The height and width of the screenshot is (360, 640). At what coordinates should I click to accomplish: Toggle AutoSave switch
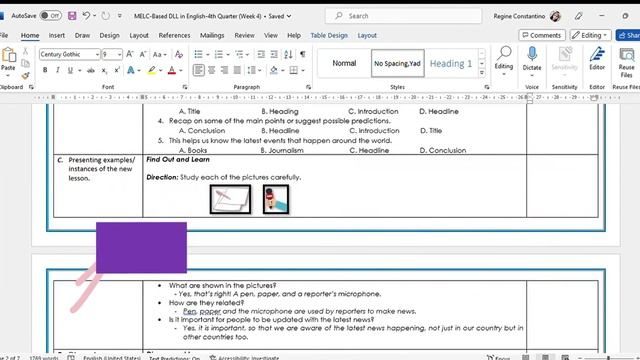point(51,16)
